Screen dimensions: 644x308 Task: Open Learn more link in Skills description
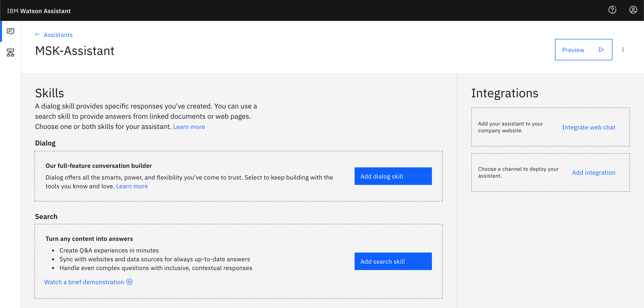[189, 127]
